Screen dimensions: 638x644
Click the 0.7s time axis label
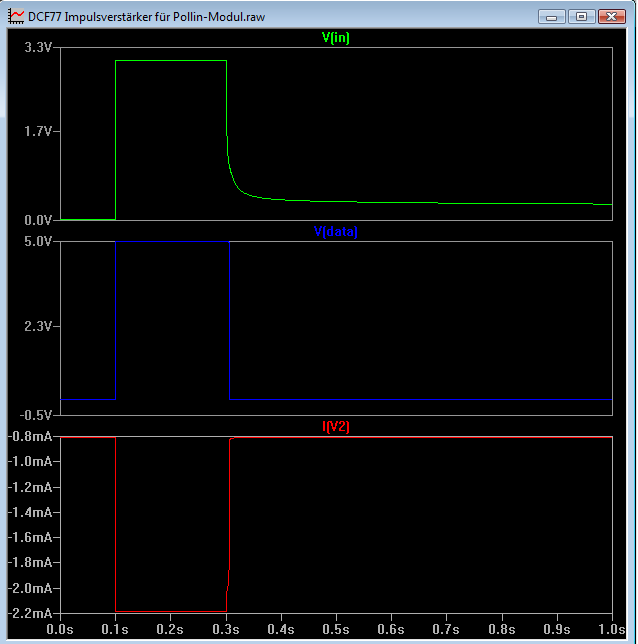(446, 629)
